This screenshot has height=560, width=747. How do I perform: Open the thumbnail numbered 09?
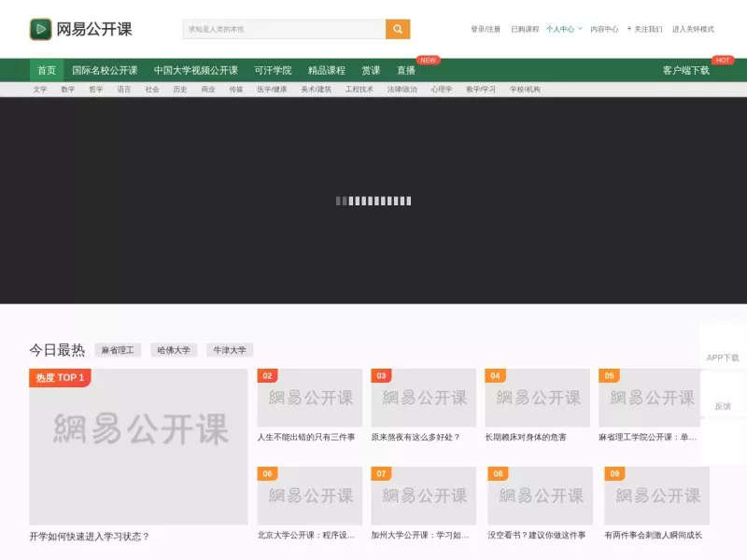(657, 496)
